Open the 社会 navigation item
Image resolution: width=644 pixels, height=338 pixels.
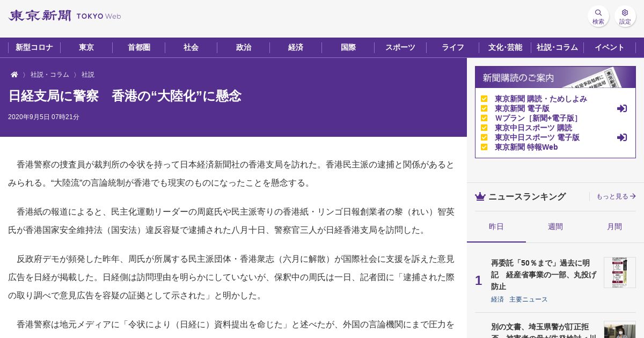(191, 47)
